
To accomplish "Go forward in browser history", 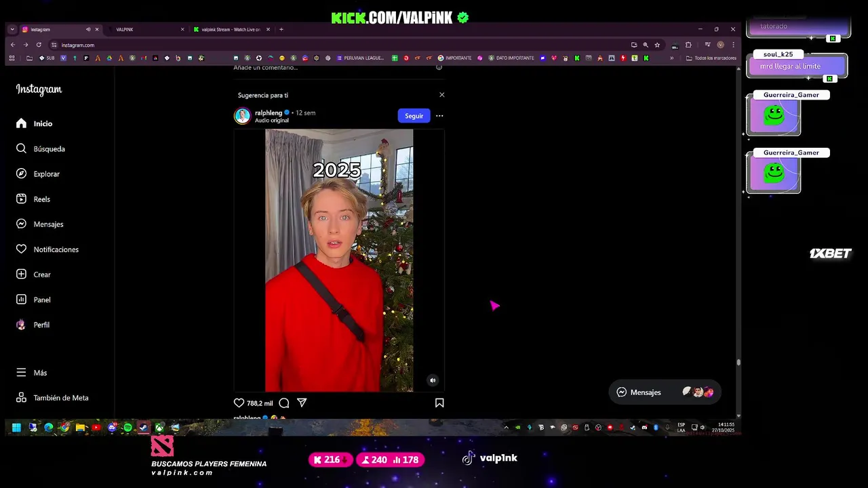I will tap(25, 45).
